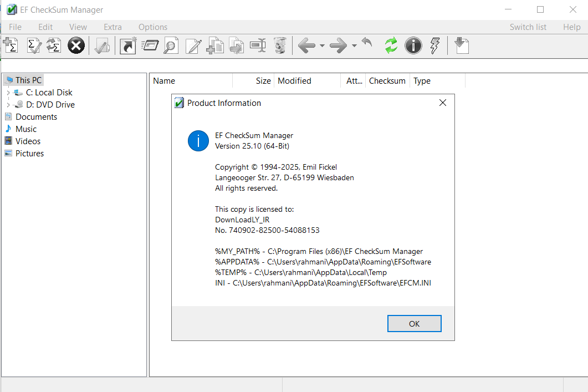Click the licensee name DownLoadLY_IR

[242, 220]
